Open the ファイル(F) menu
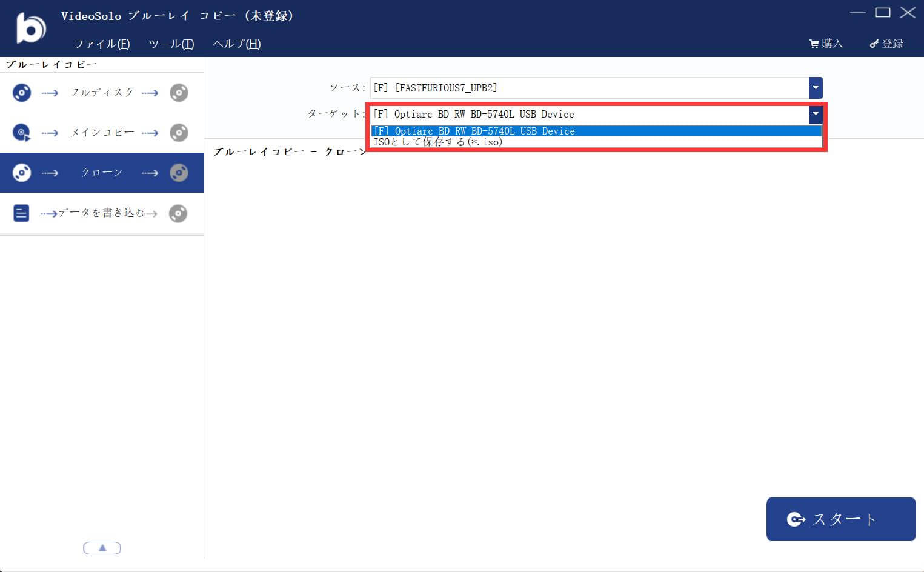 click(102, 44)
